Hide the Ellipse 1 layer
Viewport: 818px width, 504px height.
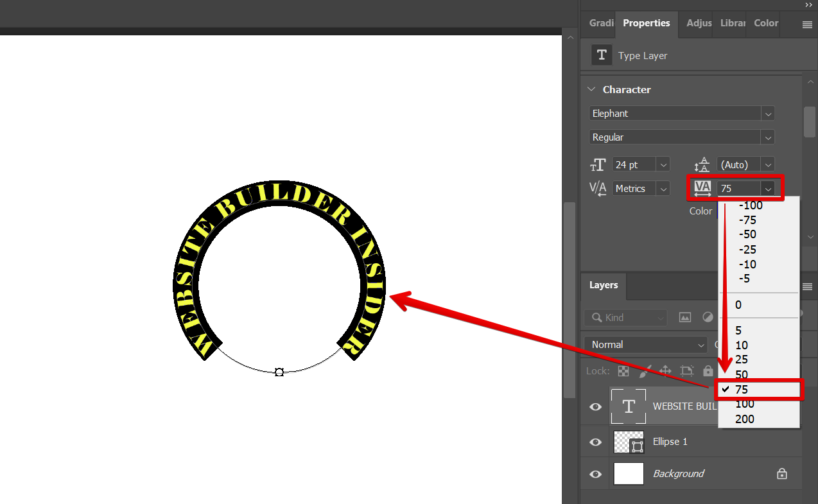click(x=595, y=442)
